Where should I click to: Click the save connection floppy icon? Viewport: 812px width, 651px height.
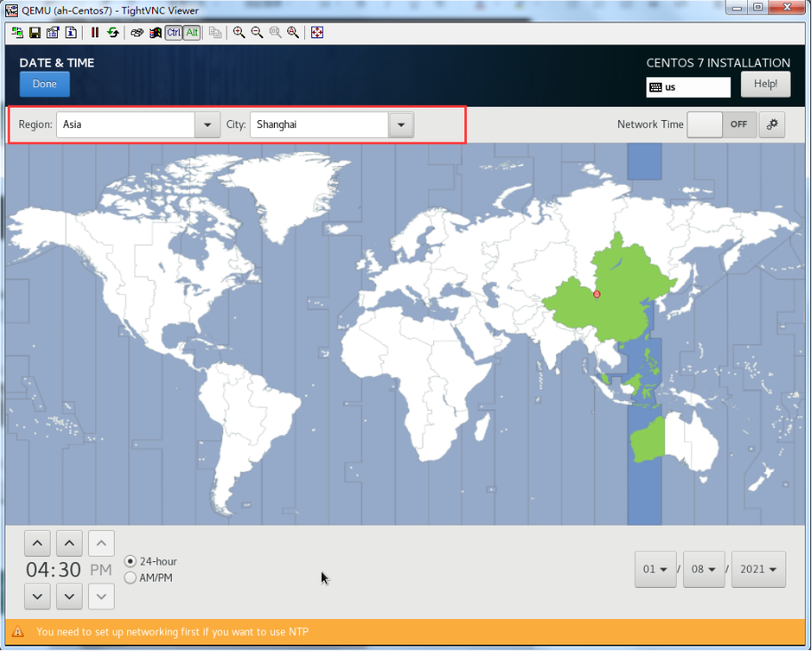tap(35, 33)
